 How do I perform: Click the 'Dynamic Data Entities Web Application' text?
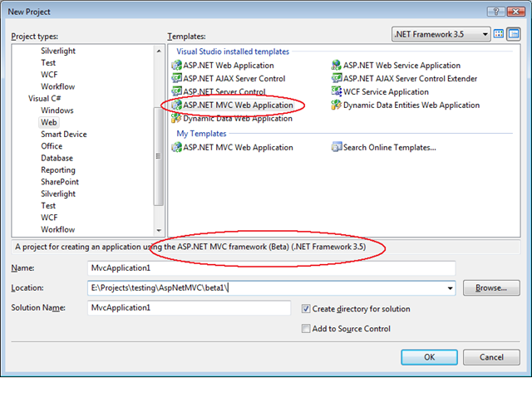(x=411, y=105)
